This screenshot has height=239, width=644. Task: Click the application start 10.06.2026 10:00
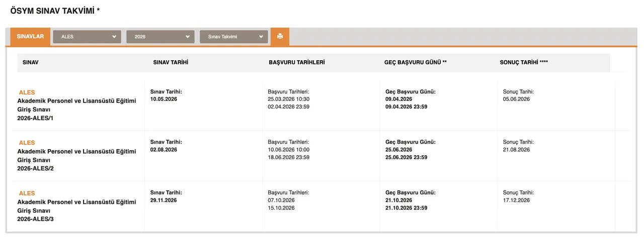(289, 150)
